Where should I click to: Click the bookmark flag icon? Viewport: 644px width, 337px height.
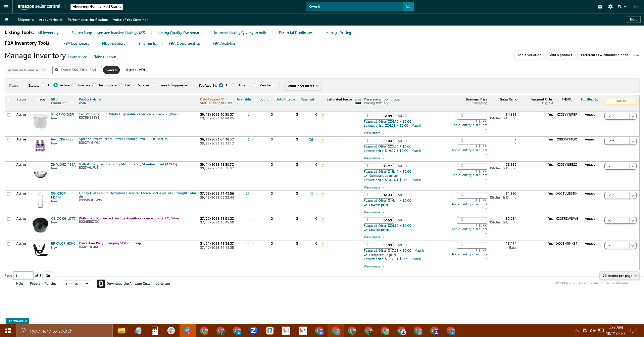(x=6, y=19)
